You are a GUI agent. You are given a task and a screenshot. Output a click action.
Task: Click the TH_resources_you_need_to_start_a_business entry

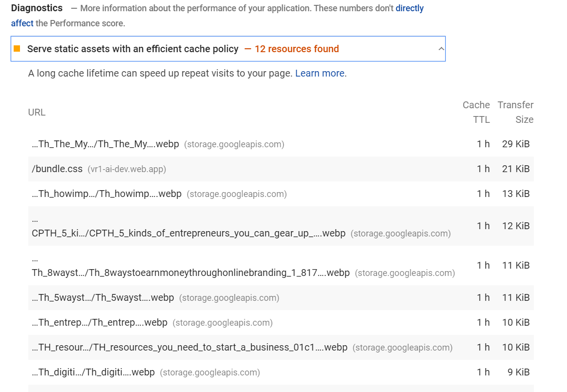click(x=190, y=347)
